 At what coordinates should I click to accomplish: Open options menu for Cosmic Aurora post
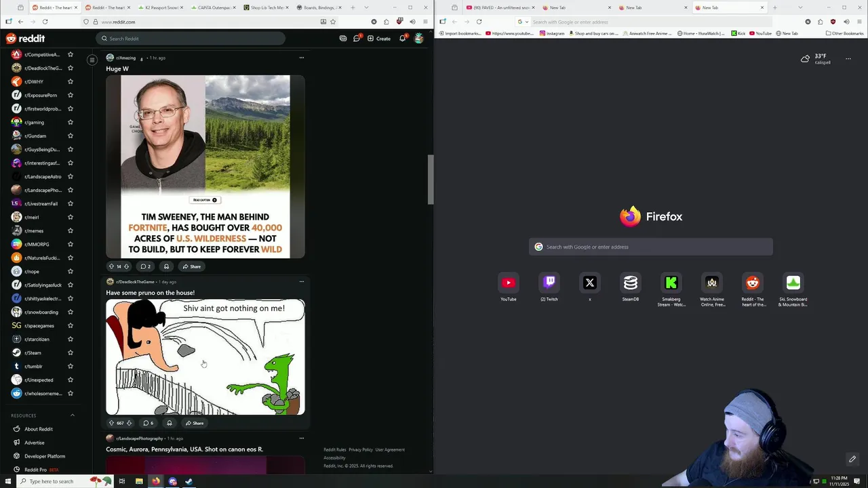pyautogui.click(x=302, y=438)
